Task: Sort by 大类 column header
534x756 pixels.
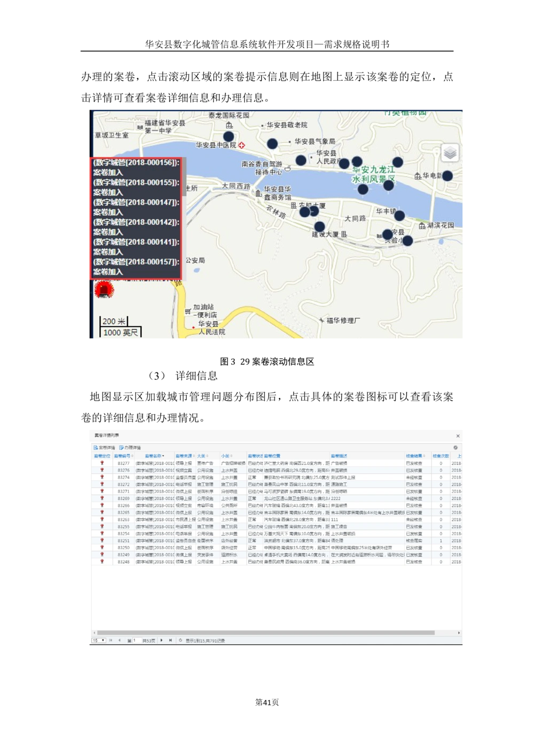Action: pos(201,456)
